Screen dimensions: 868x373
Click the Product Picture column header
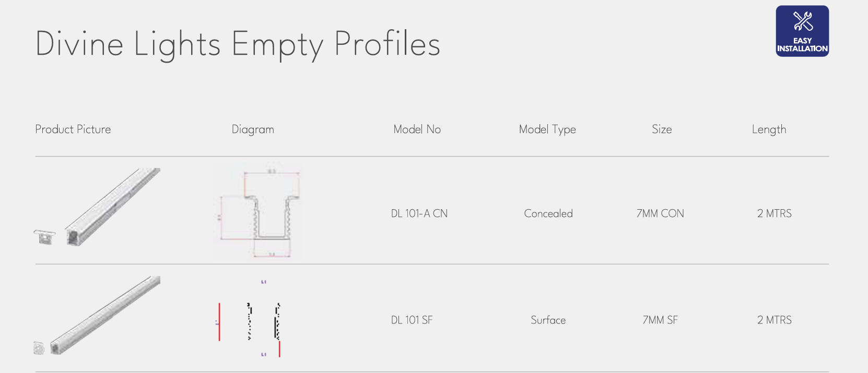tap(73, 129)
